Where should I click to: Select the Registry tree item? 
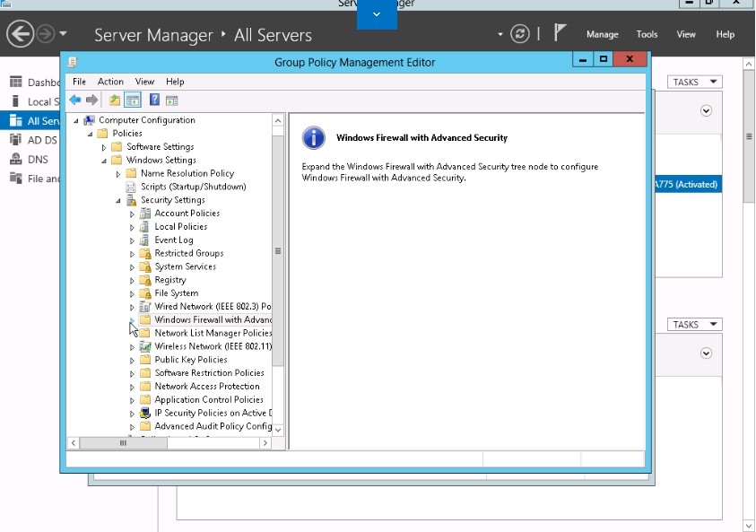pos(170,280)
